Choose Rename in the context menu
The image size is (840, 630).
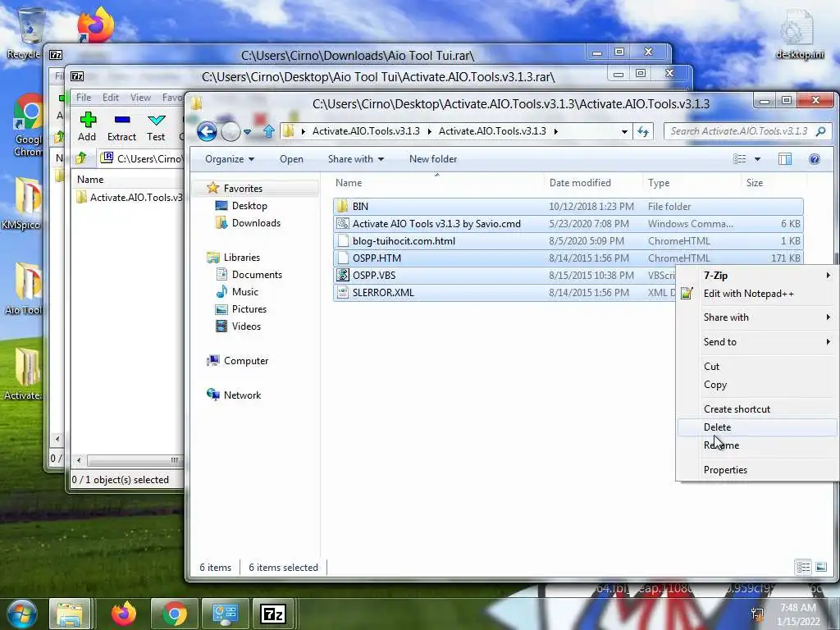[x=757, y=445]
